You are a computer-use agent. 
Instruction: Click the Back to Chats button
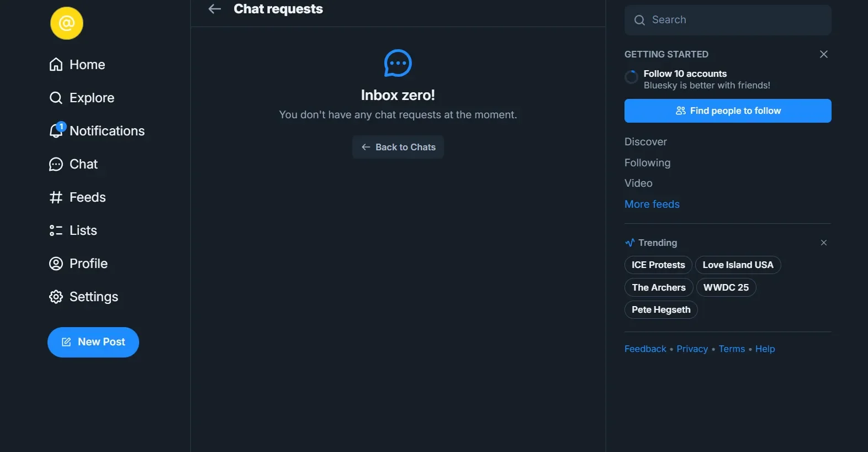pyautogui.click(x=398, y=147)
